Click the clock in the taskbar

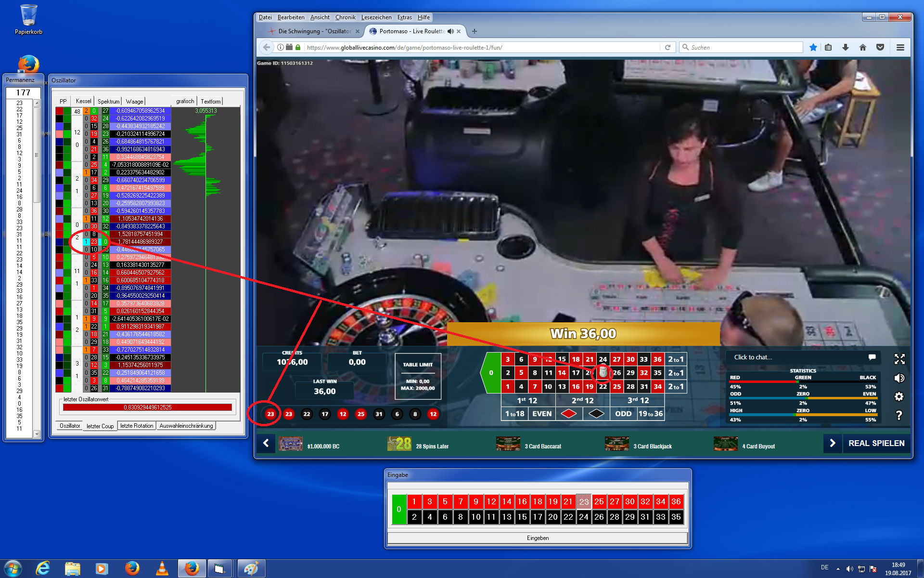coord(898,569)
